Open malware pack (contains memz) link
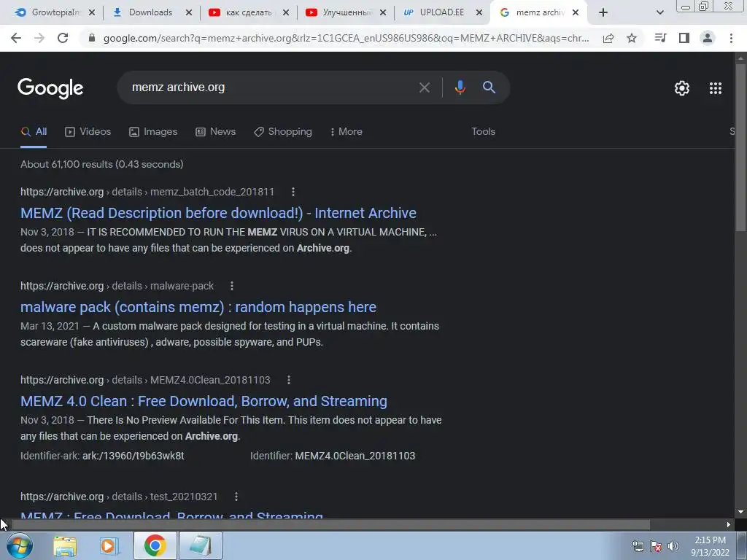Viewport: 747px width, 560px height. pos(198,307)
